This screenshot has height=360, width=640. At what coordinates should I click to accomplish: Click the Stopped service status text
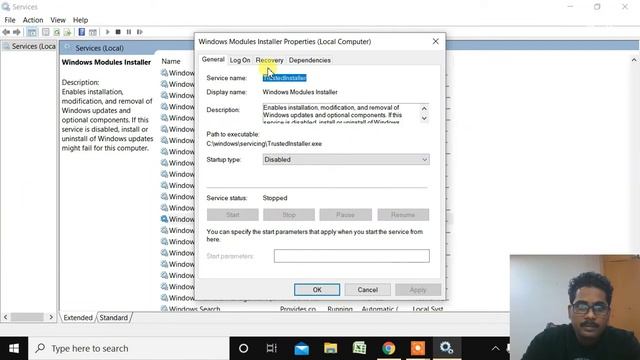pyautogui.click(x=275, y=198)
